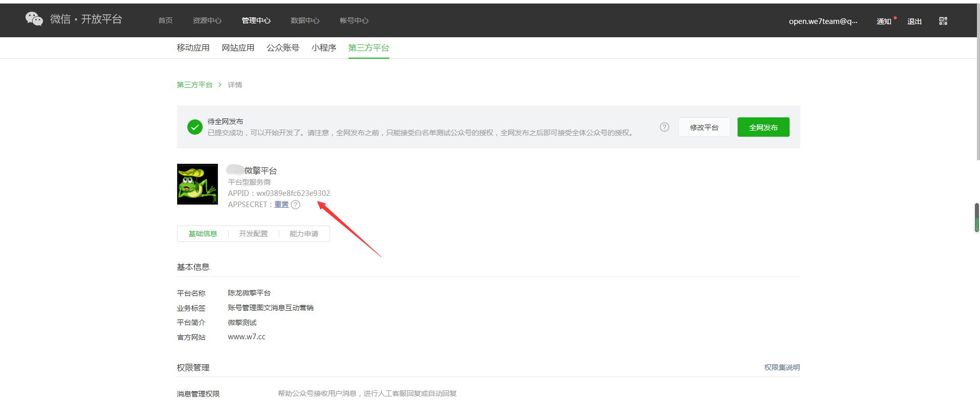The image size is (980, 400).
Task: Click 退出 to log out
Action: (915, 21)
